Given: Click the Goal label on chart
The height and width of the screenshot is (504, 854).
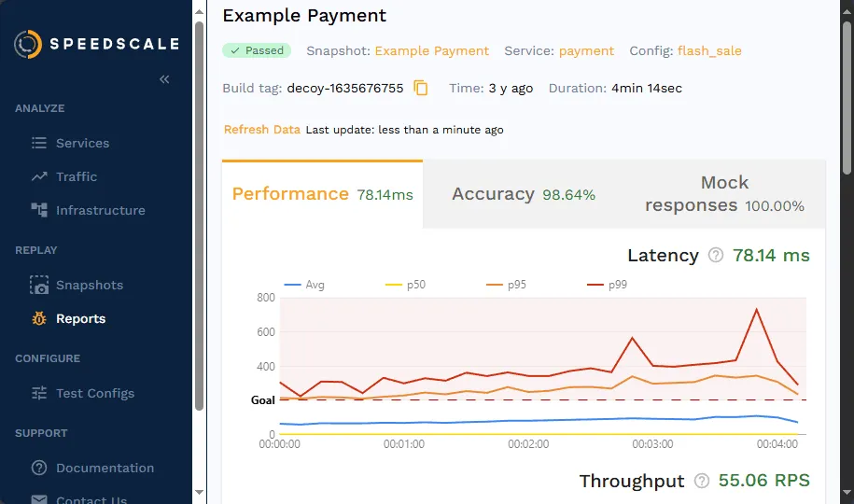Looking at the screenshot, I should coord(262,399).
